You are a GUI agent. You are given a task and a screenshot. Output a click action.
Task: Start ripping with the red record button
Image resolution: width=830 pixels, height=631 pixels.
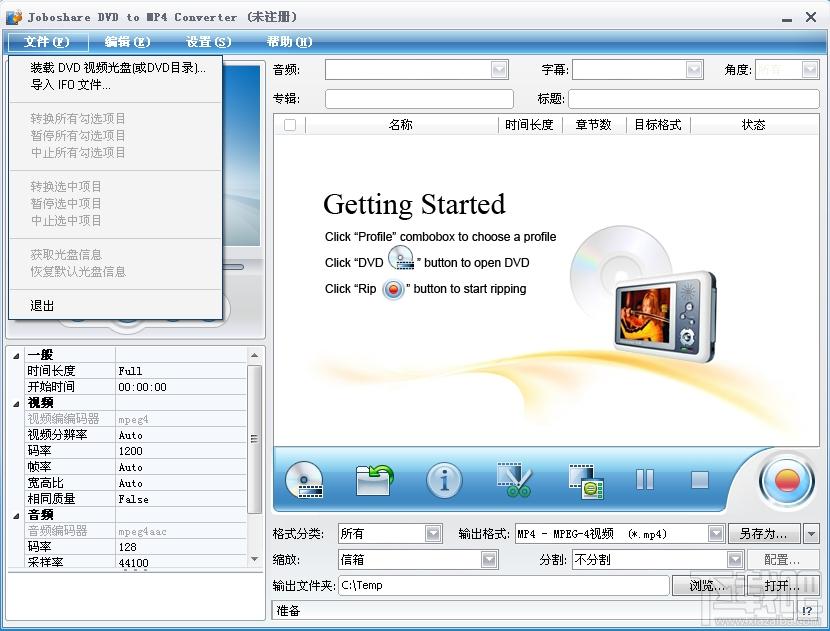pos(787,481)
